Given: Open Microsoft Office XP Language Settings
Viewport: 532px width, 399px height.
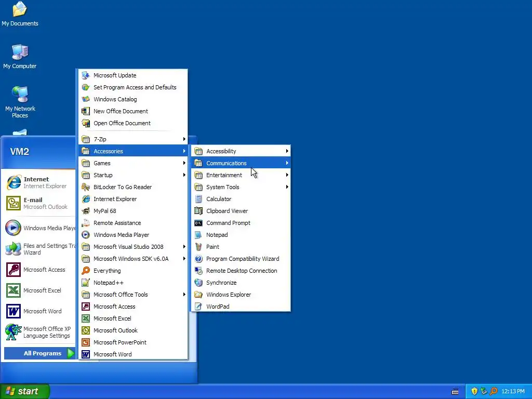Looking at the screenshot, I should pyautogui.click(x=39, y=332).
